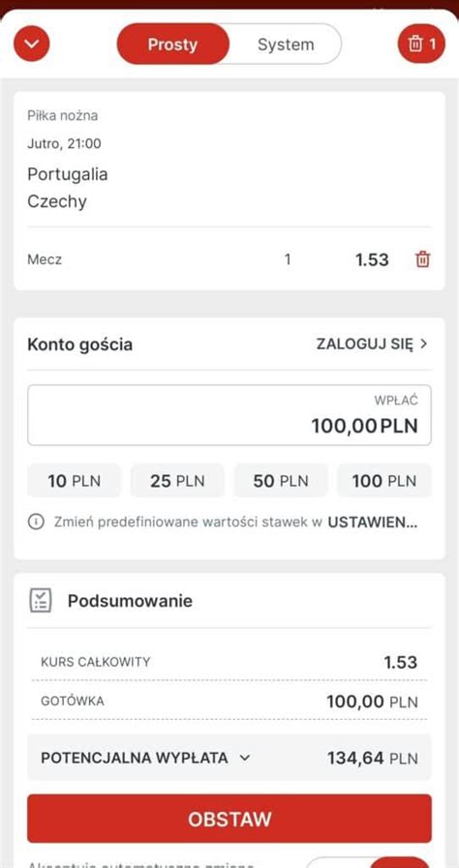
Task: Select the 50 PLN stake preset
Action: pyautogui.click(x=281, y=481)
